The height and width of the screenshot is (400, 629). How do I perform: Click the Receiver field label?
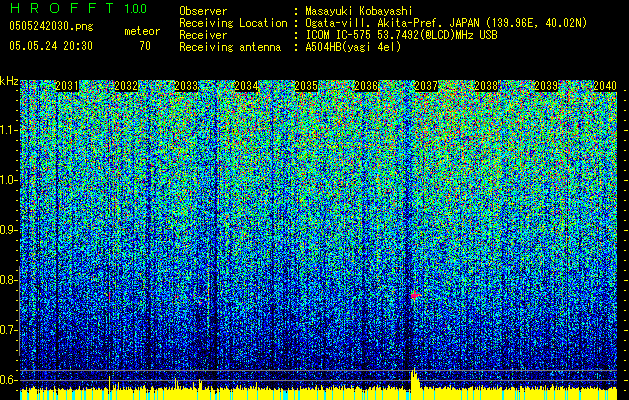(x=203, y=35)
